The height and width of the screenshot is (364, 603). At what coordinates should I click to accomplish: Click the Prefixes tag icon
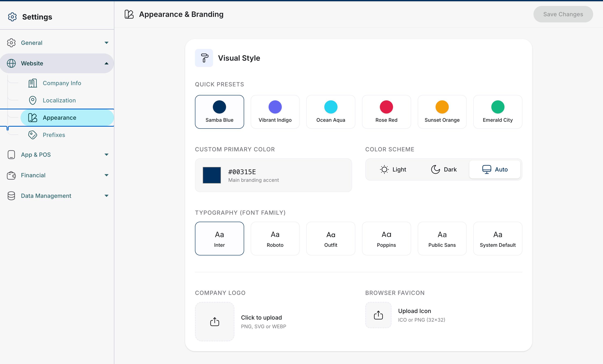[32, 135]
